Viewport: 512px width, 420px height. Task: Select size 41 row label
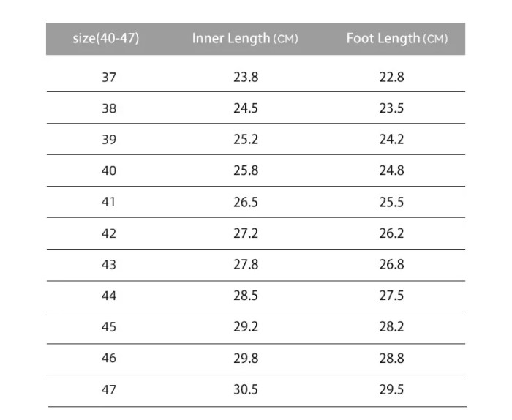pos(108,202)
